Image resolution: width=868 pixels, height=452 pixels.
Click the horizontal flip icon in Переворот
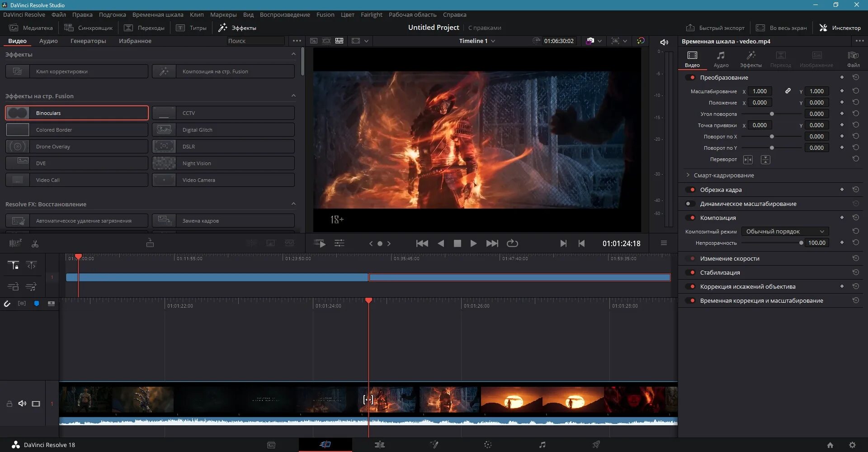click(748, 160)
